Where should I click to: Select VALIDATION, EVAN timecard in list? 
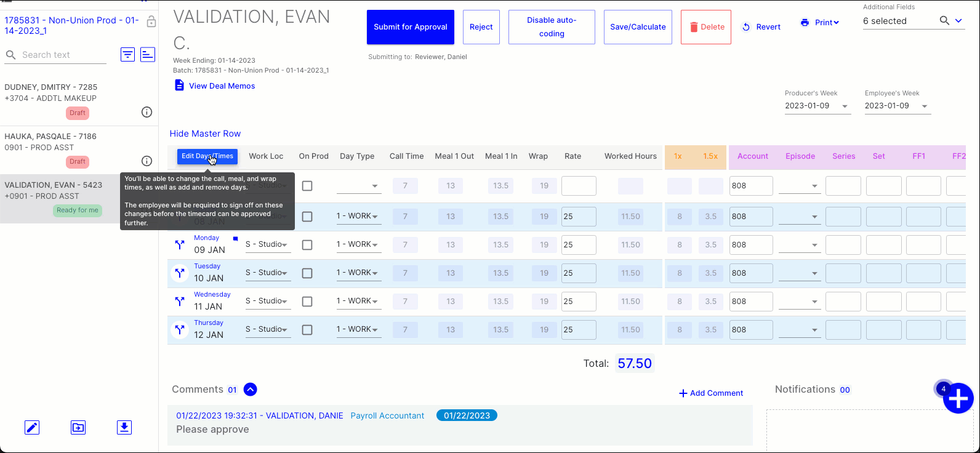click(x=79, y=199)
